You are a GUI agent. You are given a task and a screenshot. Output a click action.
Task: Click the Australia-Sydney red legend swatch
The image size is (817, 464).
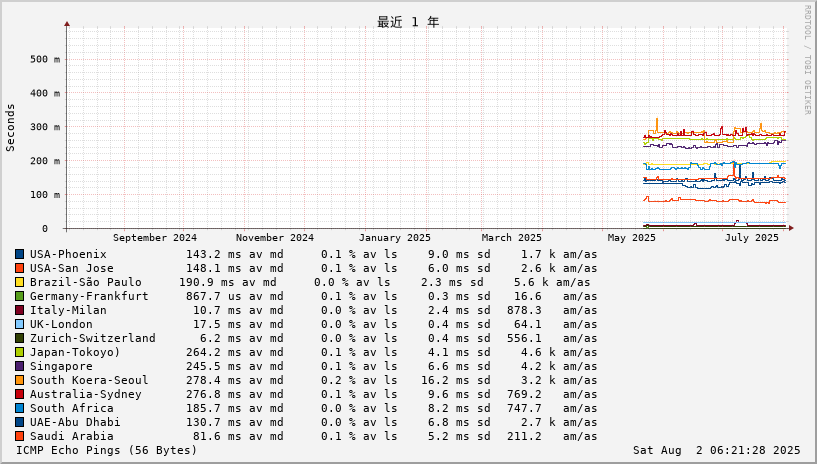19,395
